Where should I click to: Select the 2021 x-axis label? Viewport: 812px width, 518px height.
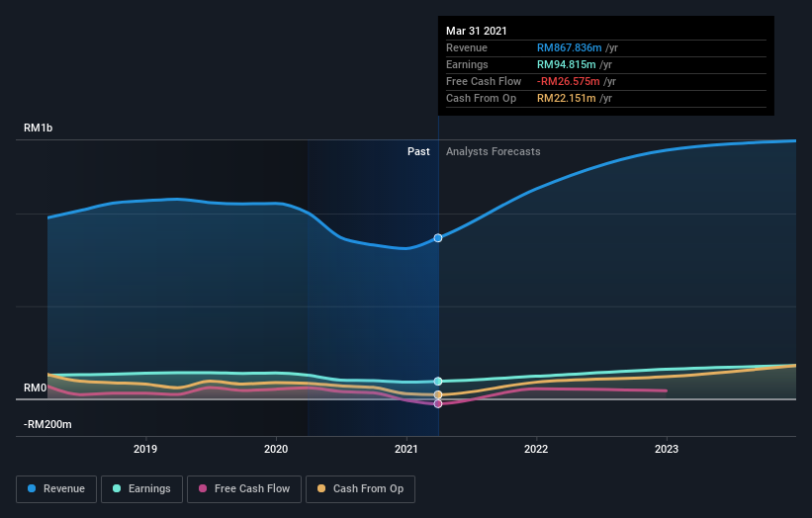tap(406, 449)
